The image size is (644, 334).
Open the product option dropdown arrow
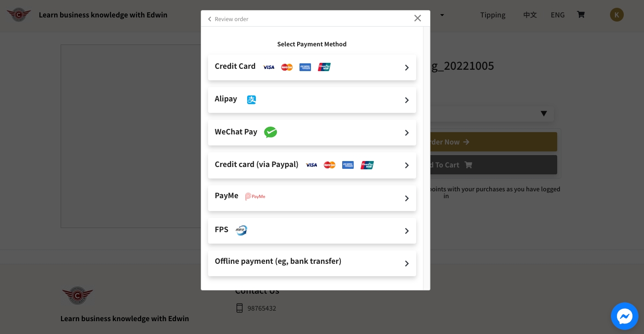543,113
